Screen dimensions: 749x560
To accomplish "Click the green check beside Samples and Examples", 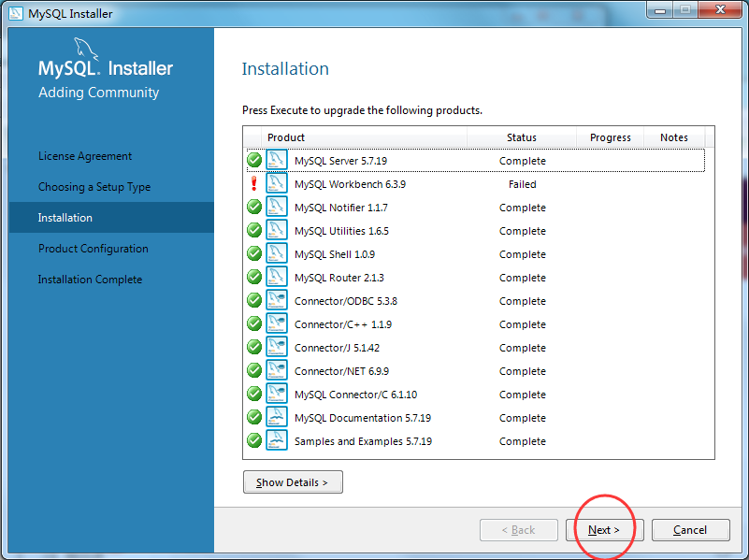I will (254, 440).
